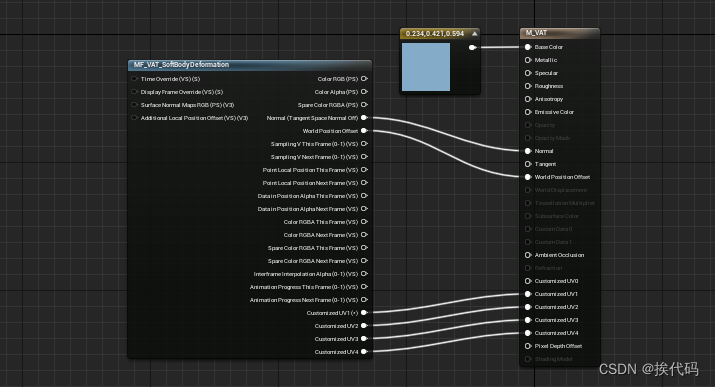This screenshot has height=387, width=715.
Task: Click the World Position Offset input pin on M_VAT
Action: 528,177
